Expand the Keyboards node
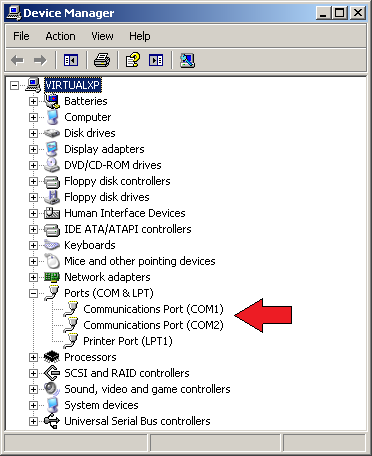 [33, 245]
